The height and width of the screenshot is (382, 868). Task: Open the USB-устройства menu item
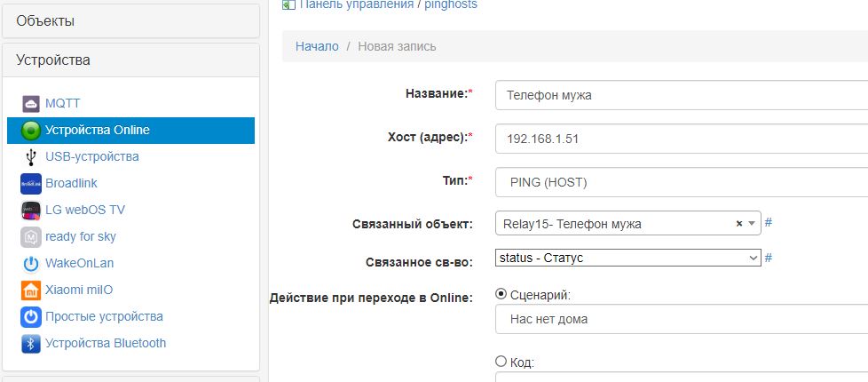(92, 156)
